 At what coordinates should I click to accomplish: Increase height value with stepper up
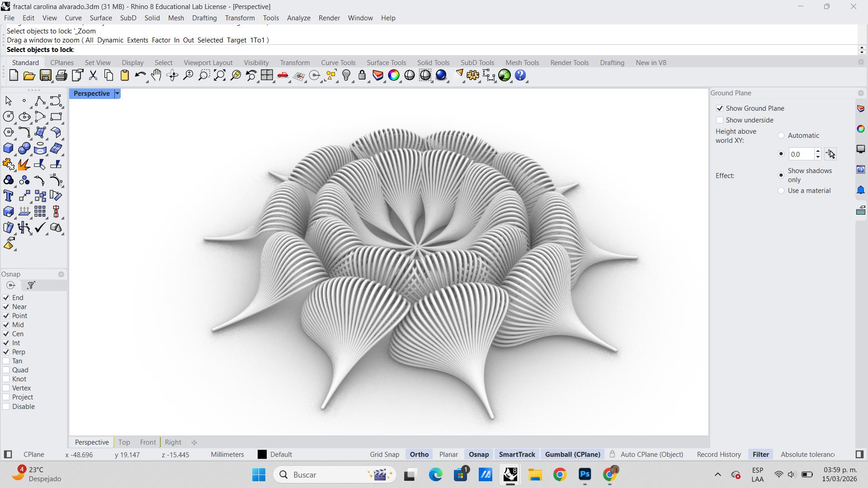click(x=817, y=151)
